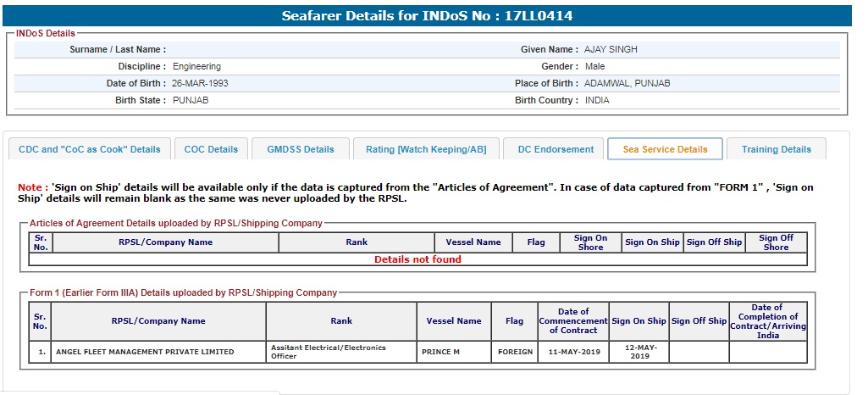
Task: Click the ANGEL FLEET MANAGEMENT PRIVATE LIMITED cell
Action: 158,352
